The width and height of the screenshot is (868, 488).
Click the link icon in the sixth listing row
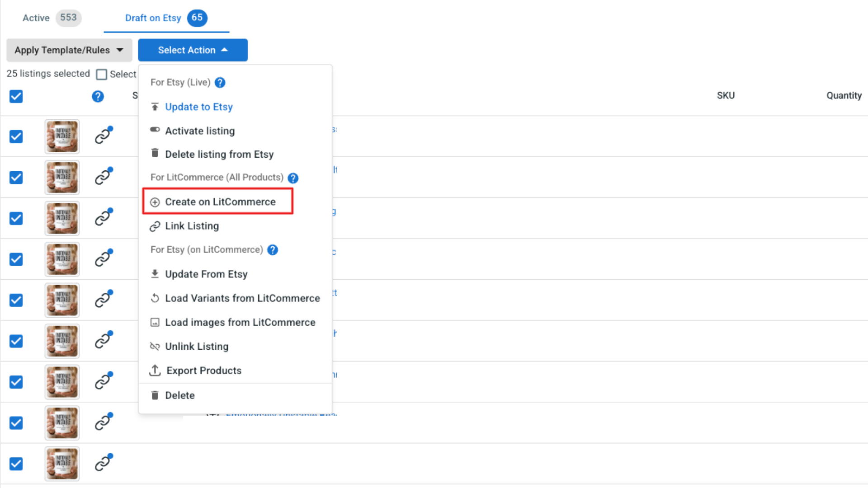pyautogui.click(x=104, y=340)
